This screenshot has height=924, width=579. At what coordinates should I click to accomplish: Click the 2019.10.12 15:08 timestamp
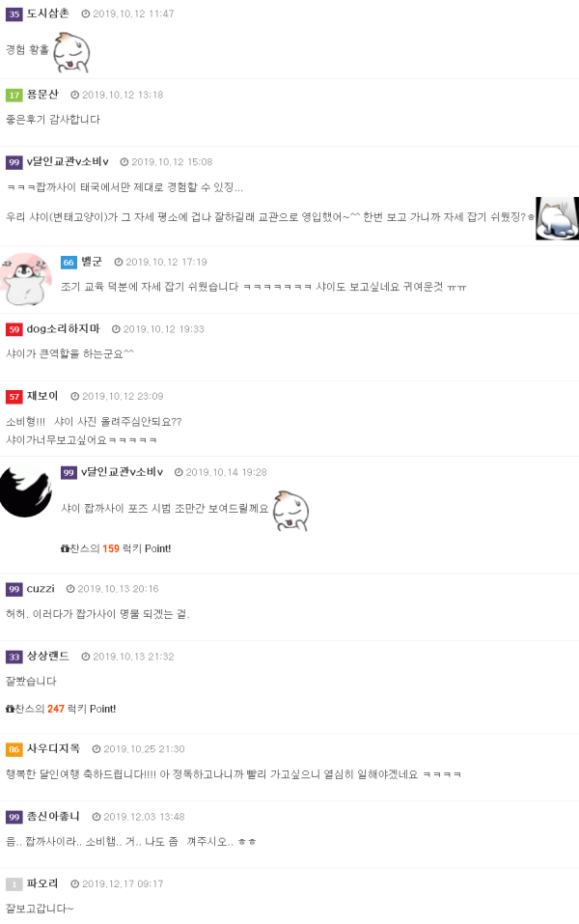point(172,162)
